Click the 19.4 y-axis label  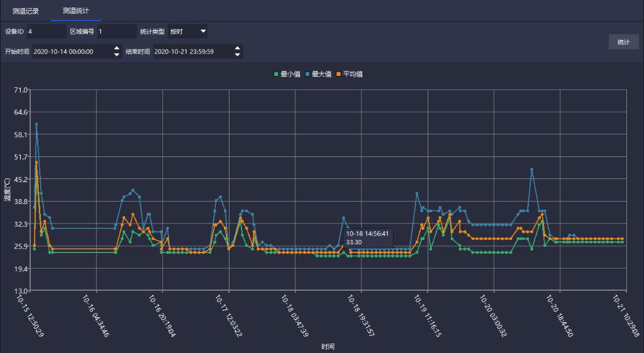[x=21, y=269]
